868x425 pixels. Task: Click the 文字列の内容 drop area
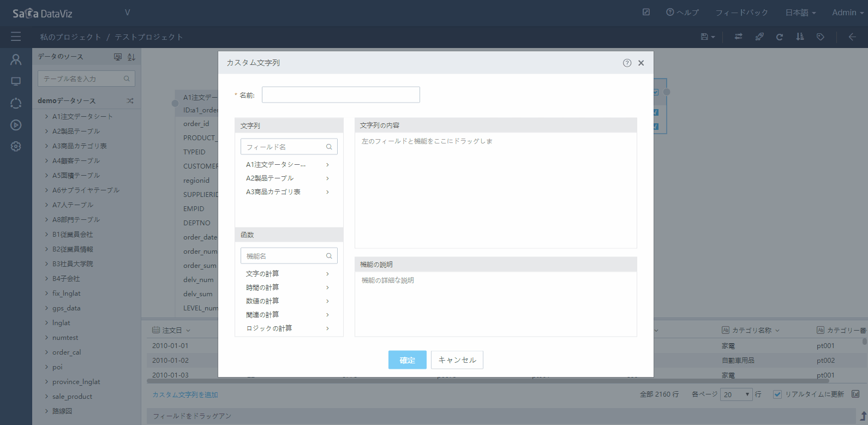point(495,190)
